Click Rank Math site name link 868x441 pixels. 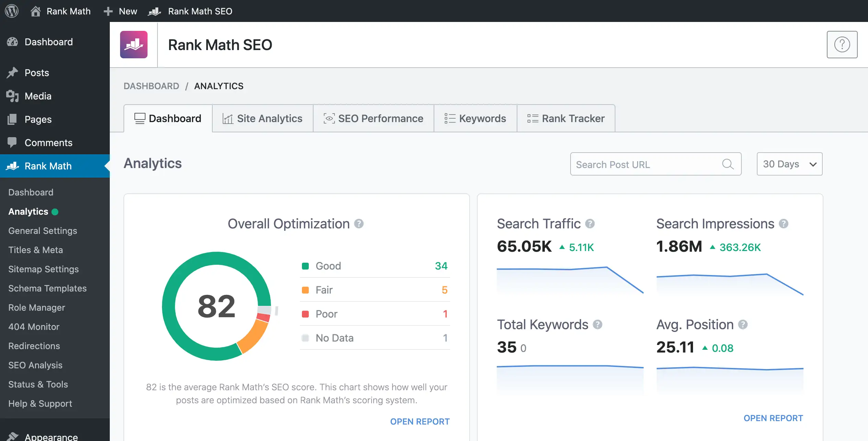[x=69, y=11]
